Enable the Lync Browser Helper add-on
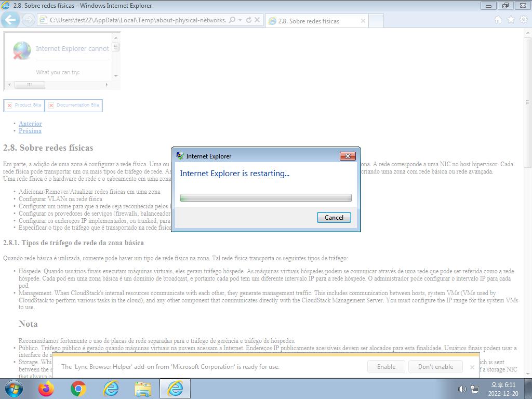This screenshot has height=399, width=532. tap(386, 366)
